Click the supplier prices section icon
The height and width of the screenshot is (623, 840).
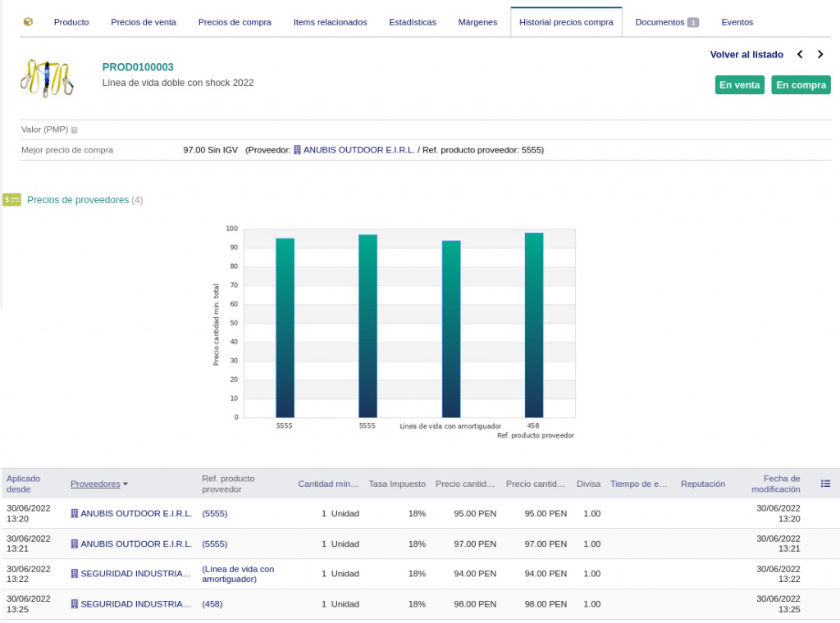pyautogui.click(x=11, y=200)
